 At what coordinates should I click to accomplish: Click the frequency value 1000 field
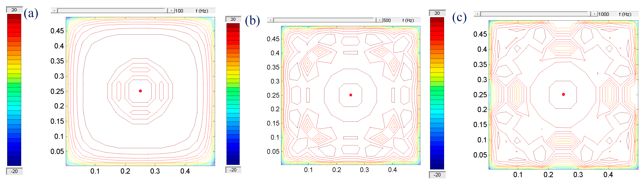coord(606,14)
